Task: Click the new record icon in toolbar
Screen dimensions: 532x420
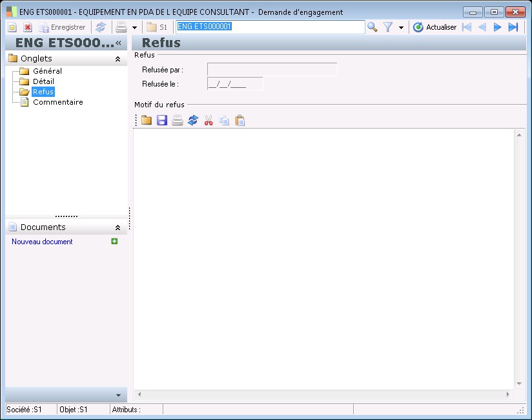Action: point(12,27)
